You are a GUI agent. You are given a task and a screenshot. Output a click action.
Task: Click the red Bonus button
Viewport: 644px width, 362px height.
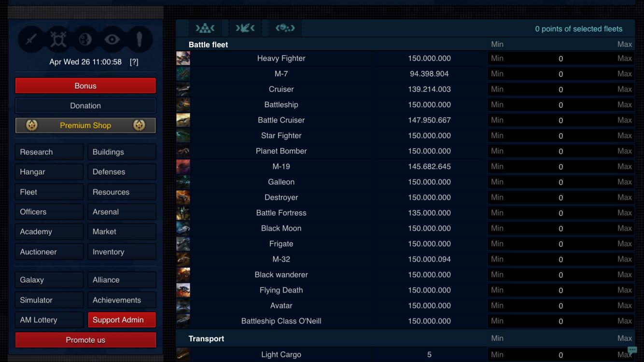(85, 86)
